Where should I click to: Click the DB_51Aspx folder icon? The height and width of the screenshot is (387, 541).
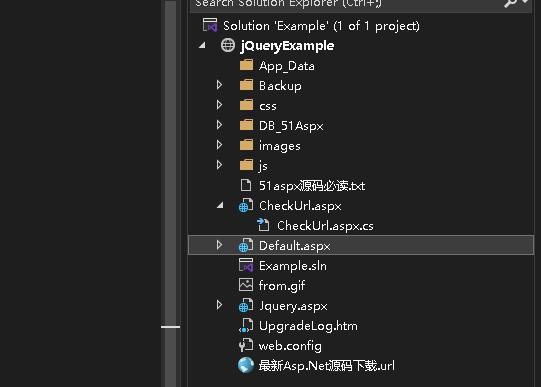246,125
